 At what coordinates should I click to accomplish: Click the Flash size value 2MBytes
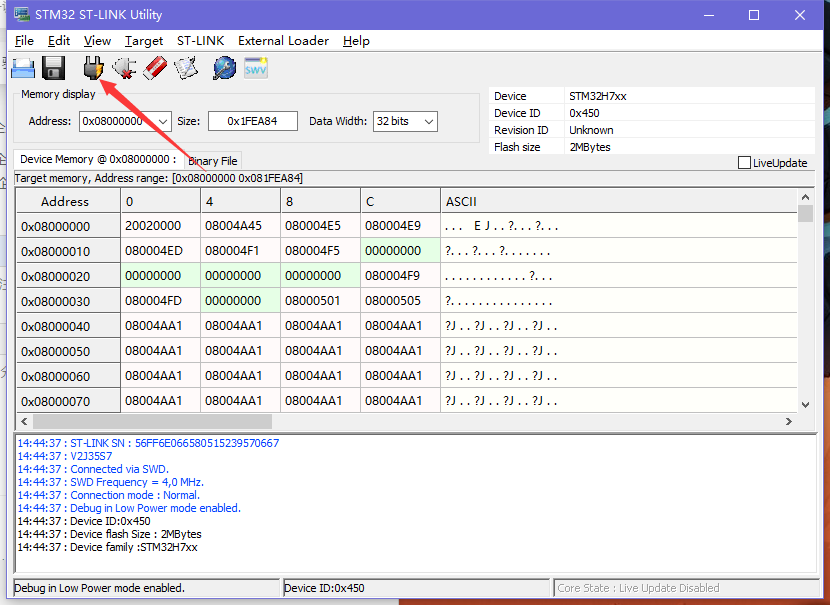tap(590, 147)
